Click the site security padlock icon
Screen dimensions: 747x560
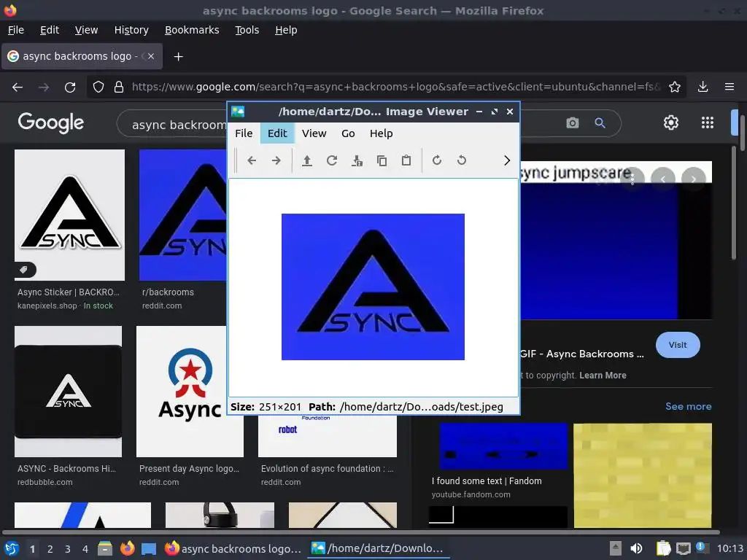(x=119, y=87)
